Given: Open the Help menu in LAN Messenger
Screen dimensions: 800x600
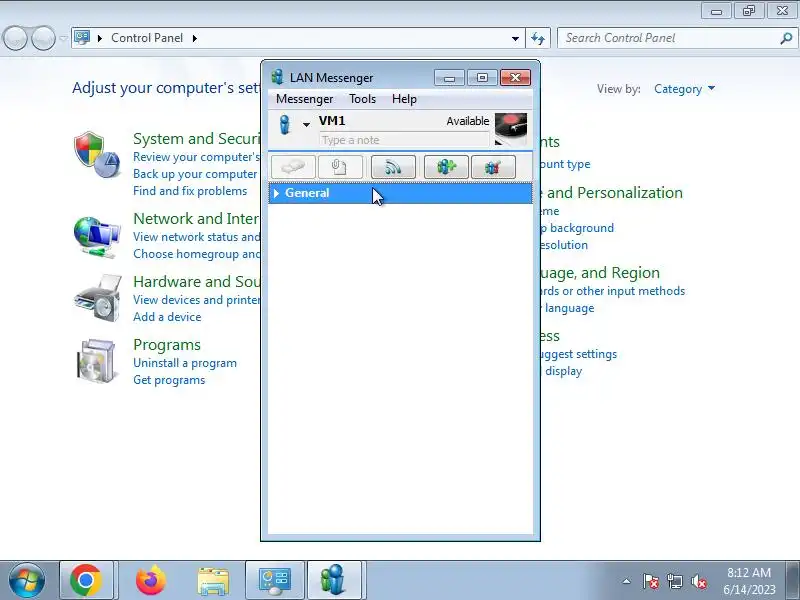Looking at the screenshot, I should tap(404, 99).
